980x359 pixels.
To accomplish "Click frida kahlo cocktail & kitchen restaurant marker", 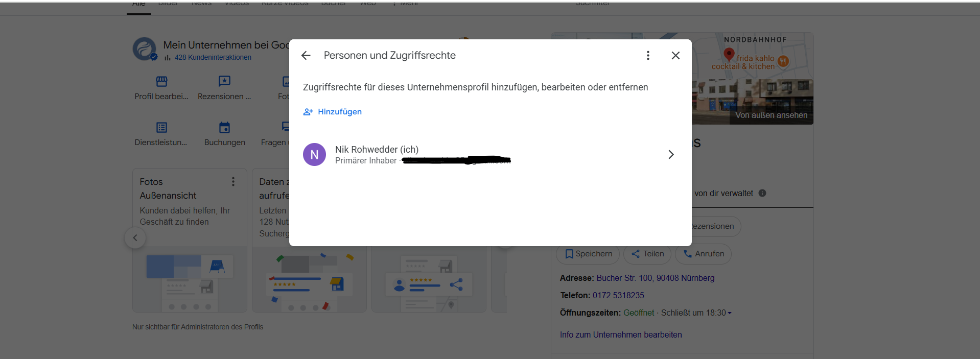I will [x=783, y=62].
